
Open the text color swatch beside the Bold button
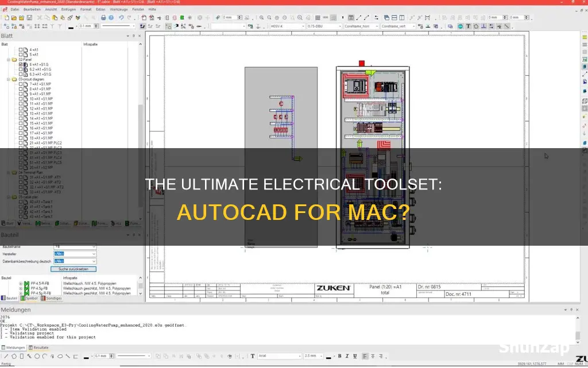point(328,357)
